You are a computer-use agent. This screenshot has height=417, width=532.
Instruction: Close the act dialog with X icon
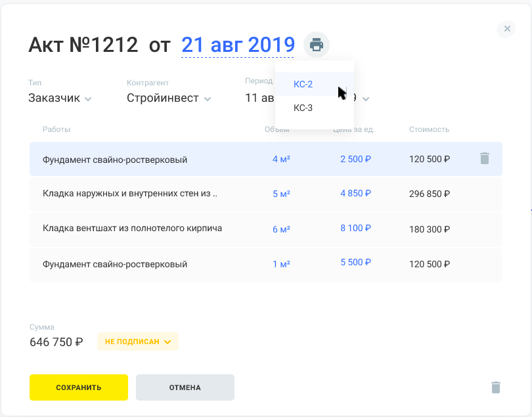point(506,28)
